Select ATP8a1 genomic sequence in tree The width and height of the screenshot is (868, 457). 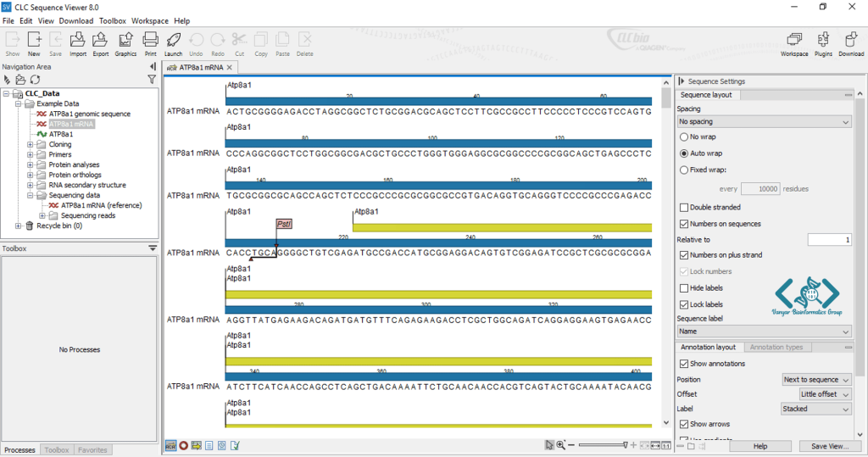tap(89, 114)
